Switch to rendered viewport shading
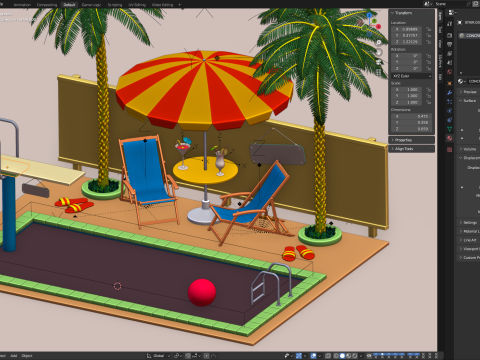 (x=355, y=356)
